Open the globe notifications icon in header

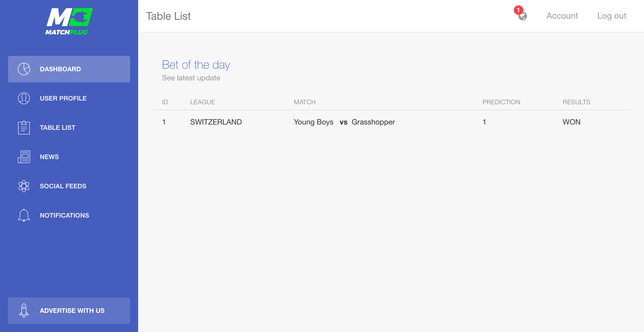click(523, 16)
